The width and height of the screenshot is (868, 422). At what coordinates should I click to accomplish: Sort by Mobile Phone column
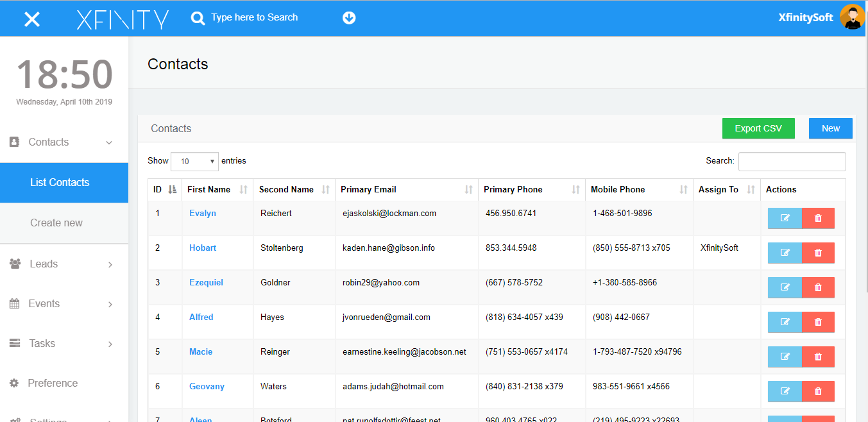pos(639,190)
